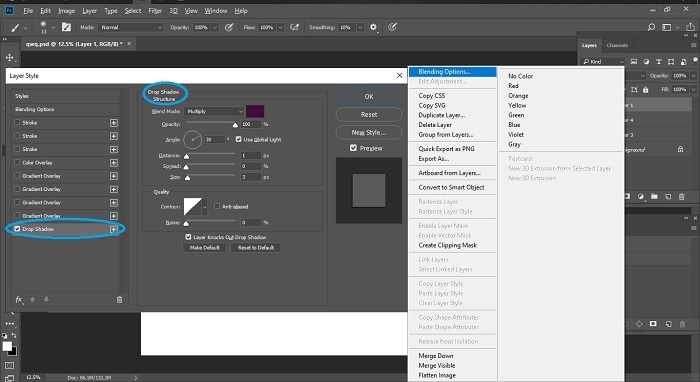
Task: Swap foreground and background colors icon
Action: (x=14, y=336)
